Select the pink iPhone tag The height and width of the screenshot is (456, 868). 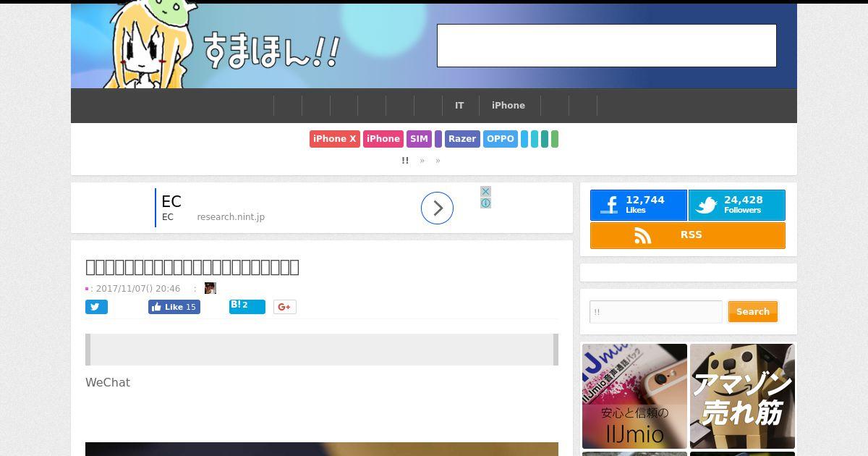point(383,139)
